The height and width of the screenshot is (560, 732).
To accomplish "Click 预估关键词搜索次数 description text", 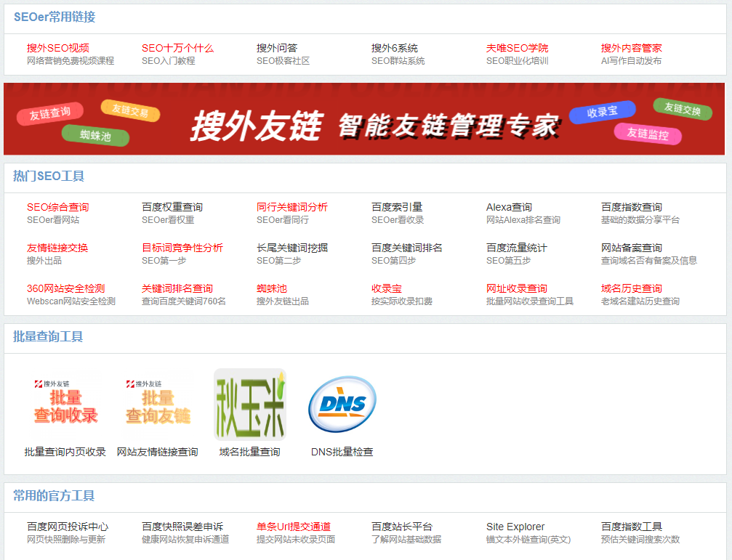I will [x=640, y=540].
